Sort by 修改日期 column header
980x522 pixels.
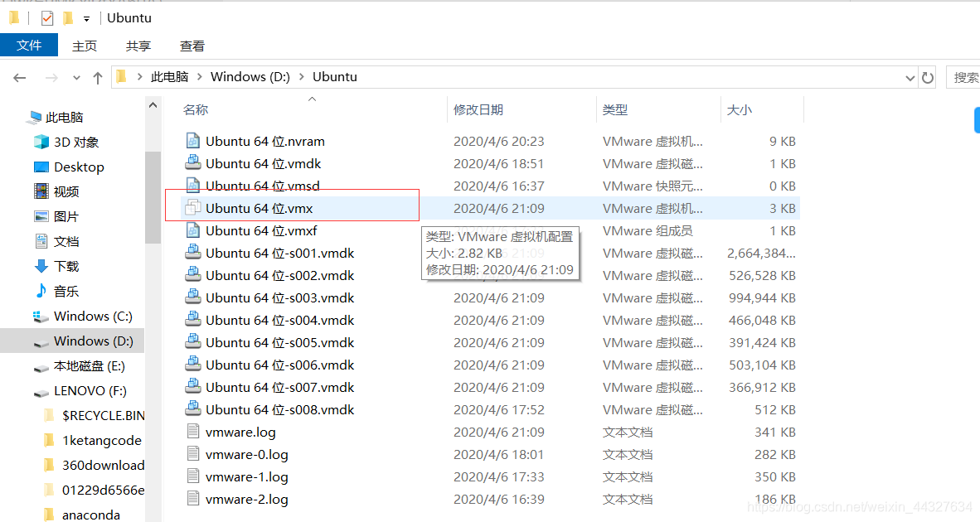pos(478,110)
